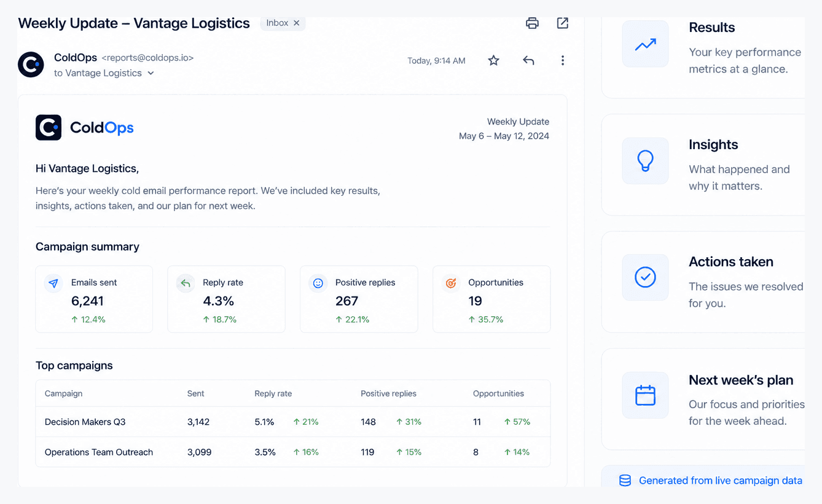Click the Opportunities column header
822x504 pixels.
pyautogui.click(x=498, y=394)
